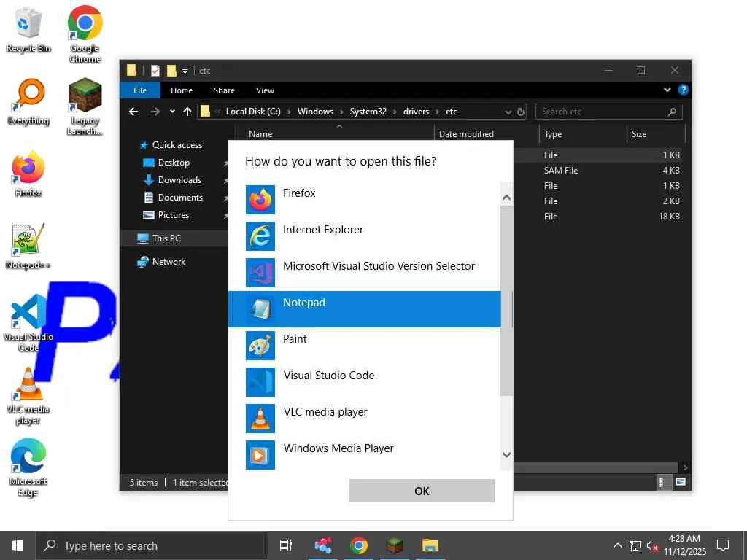Select Everything desktop shortcut
747x560 pixels.
[28, 102]
